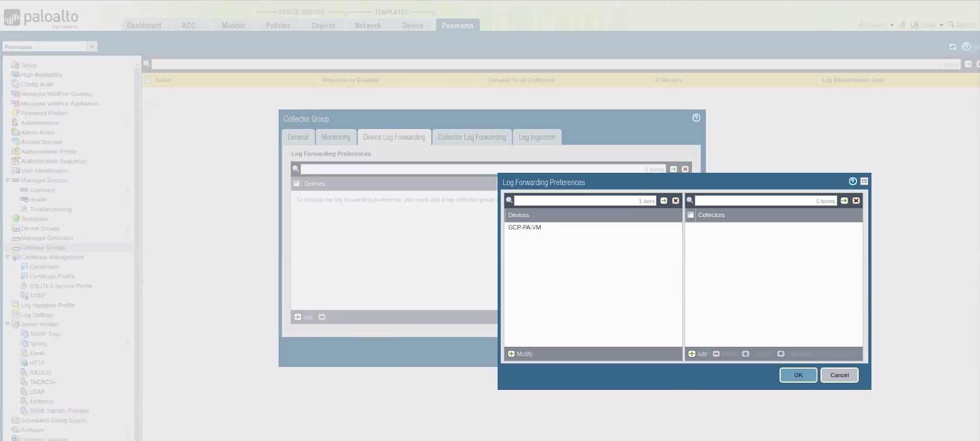Open the Commit dropdown menu

[876, 25]
